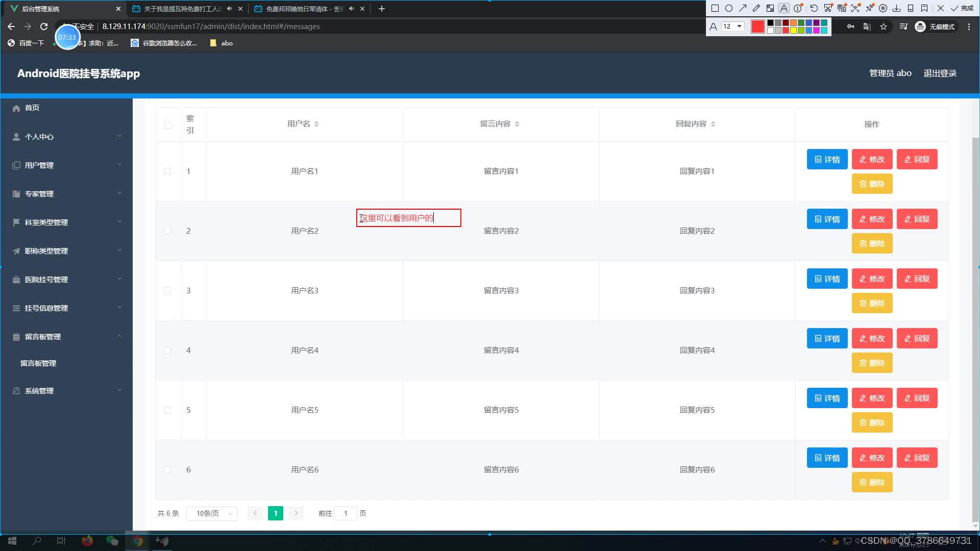Check the checkbox for row 用户名3
Screen dimensions: 980x551
(x=167, y=291)
